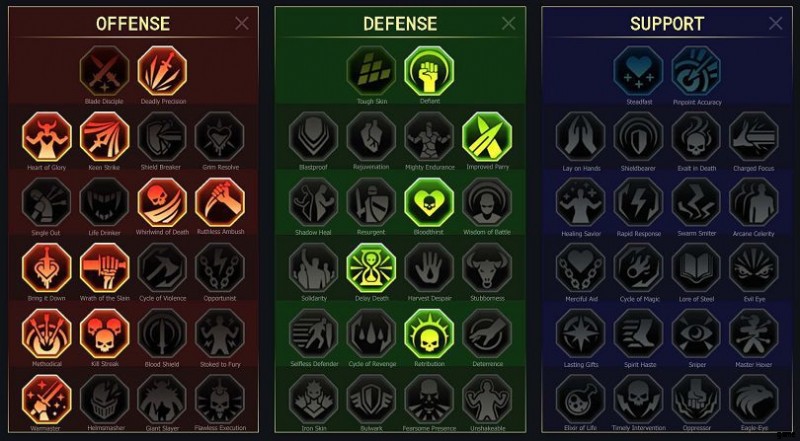
Task: Select the Retribution skull mastery
Action: (429, 334)
